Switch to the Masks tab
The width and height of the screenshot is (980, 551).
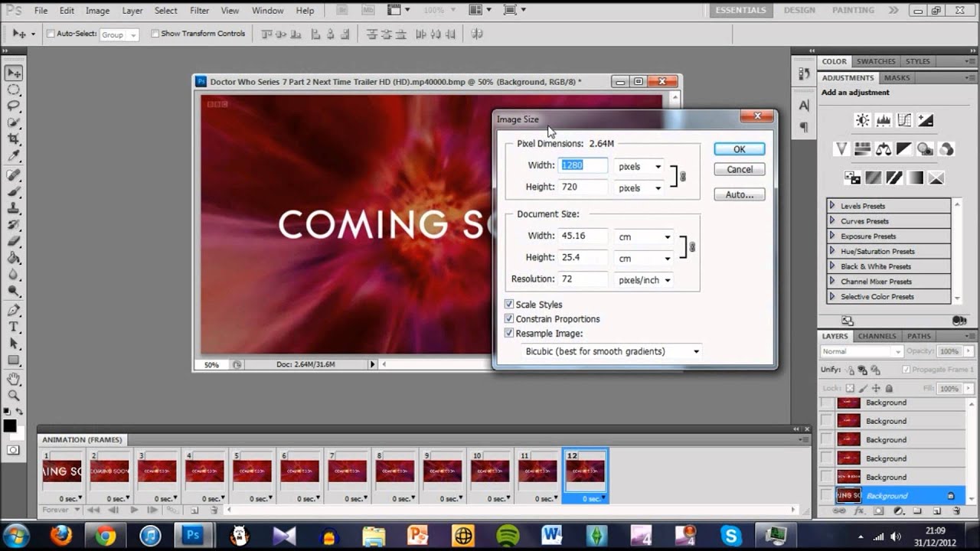(x=897, y=78)
